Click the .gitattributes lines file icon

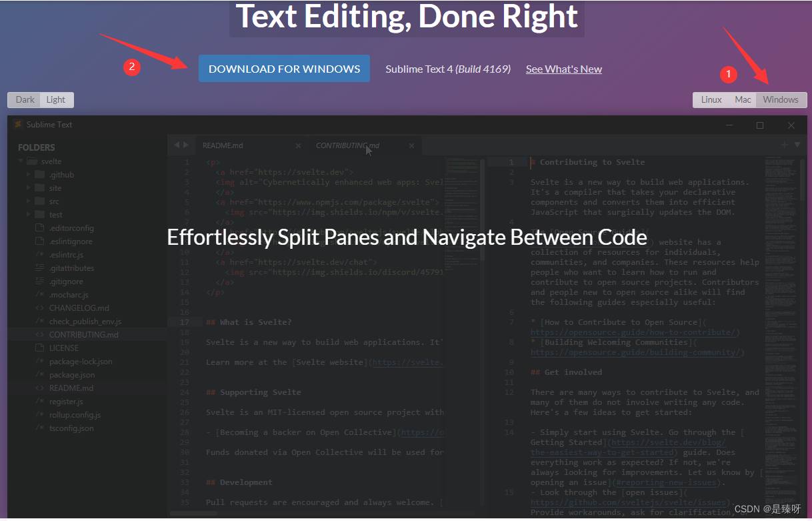(x=39, y=268)
